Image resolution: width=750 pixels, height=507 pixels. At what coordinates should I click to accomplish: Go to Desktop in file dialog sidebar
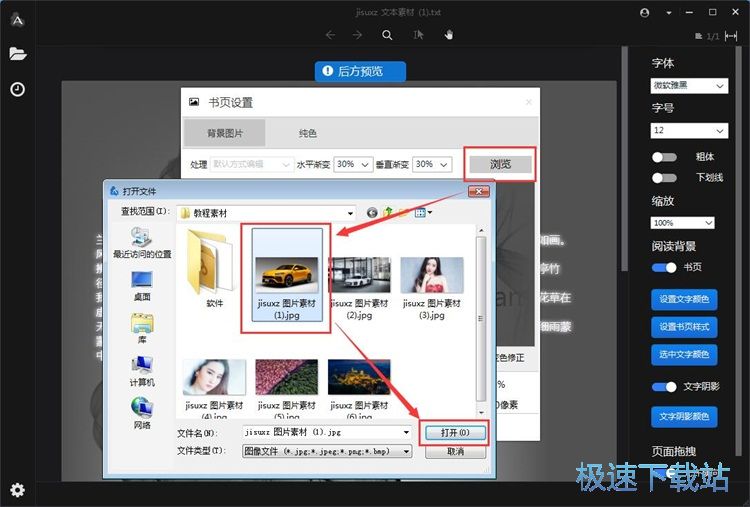pyautogui.click(x=142, y=285)
